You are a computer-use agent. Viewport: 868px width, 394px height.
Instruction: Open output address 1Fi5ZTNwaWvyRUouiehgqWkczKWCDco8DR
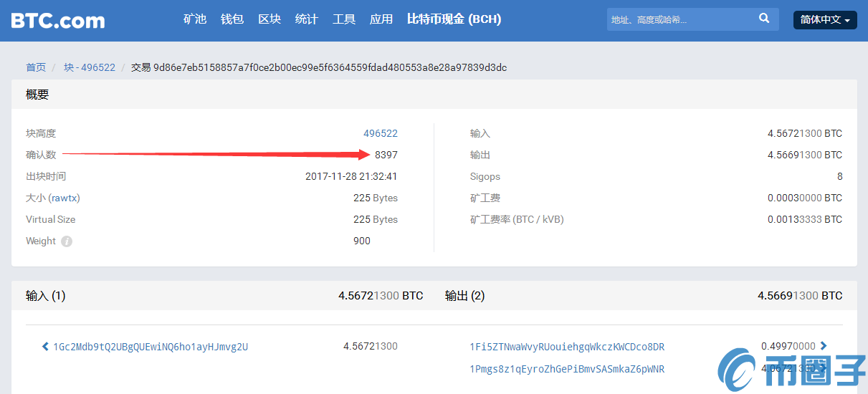(567, 347)
